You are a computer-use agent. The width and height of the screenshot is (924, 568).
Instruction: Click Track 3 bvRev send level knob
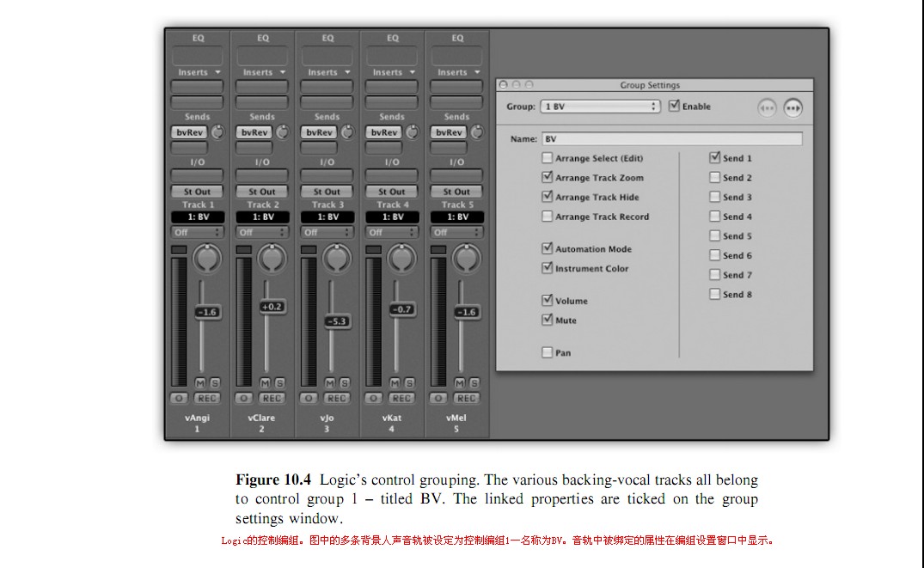[347, 132]
